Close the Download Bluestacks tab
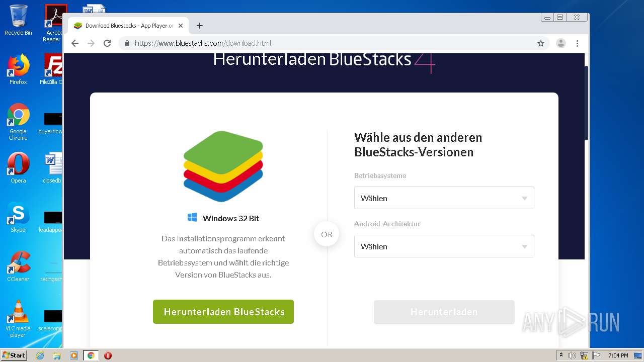 click(x=181, y=26)
